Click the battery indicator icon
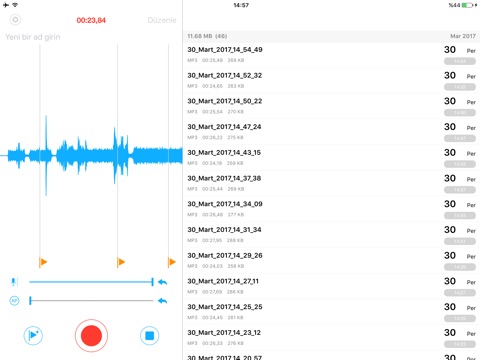Screen dimensions: 480x360 click(x=467, y=5)
